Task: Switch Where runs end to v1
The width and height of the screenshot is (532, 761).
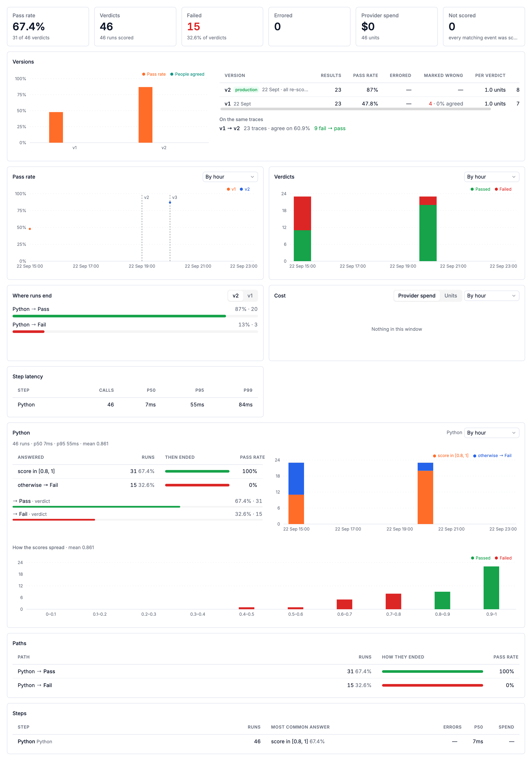Action: (250, 296)
